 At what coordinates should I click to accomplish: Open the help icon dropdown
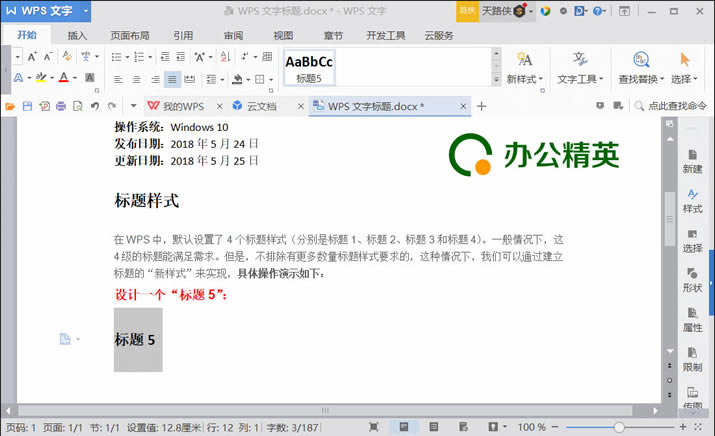pyautogui.click(x=600, y=11)
